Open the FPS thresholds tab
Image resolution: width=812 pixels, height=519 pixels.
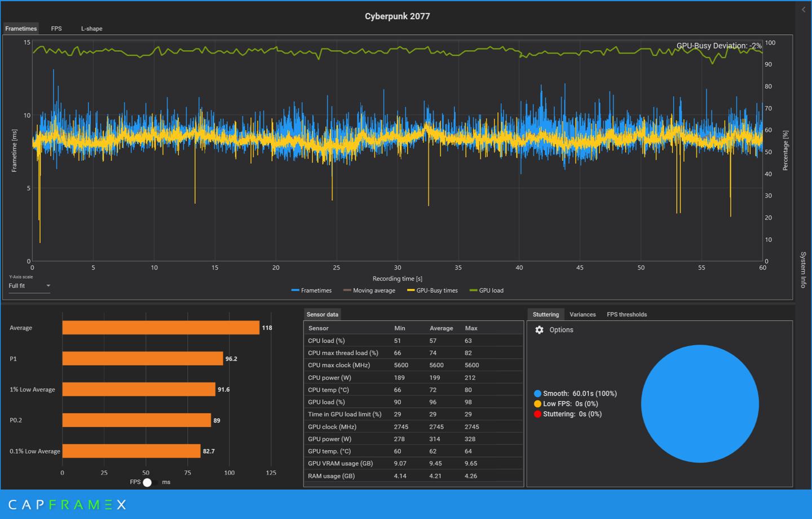pyautogui.click(x=626, y=314)
